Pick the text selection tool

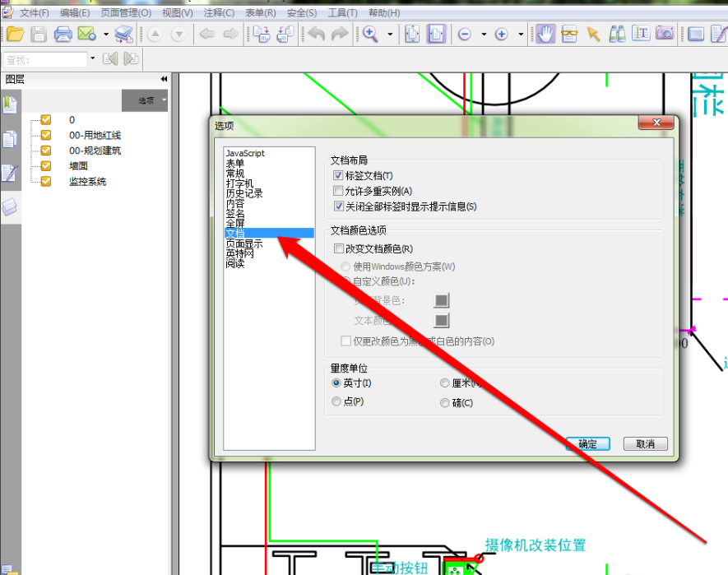pos(641,34)
